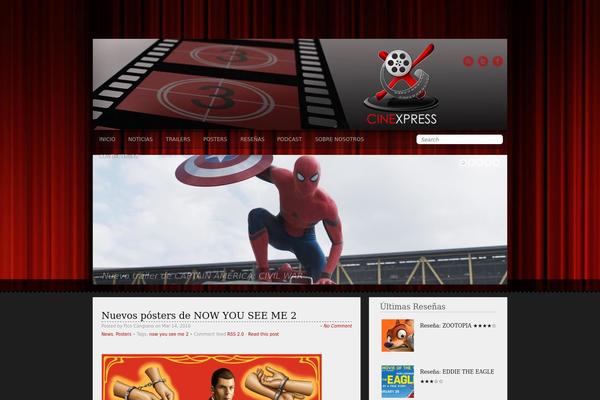The width and height of the screenshot is (600, 400).
Task: Open the 'Posters' category link under post title
Action: tap(123, 334)
